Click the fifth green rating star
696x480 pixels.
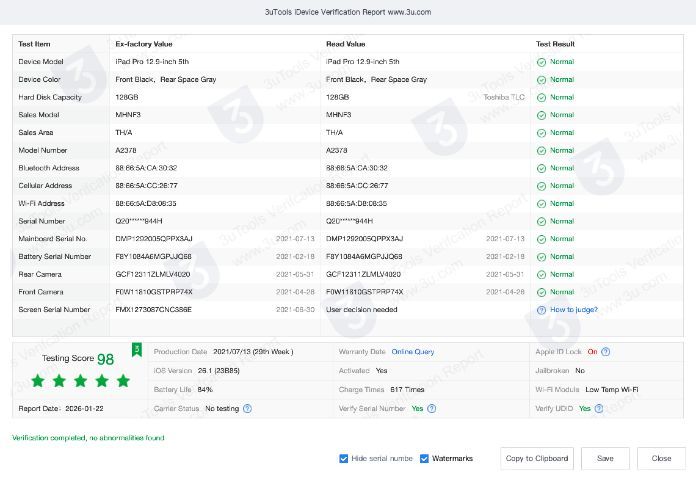[x=123, y=381]
